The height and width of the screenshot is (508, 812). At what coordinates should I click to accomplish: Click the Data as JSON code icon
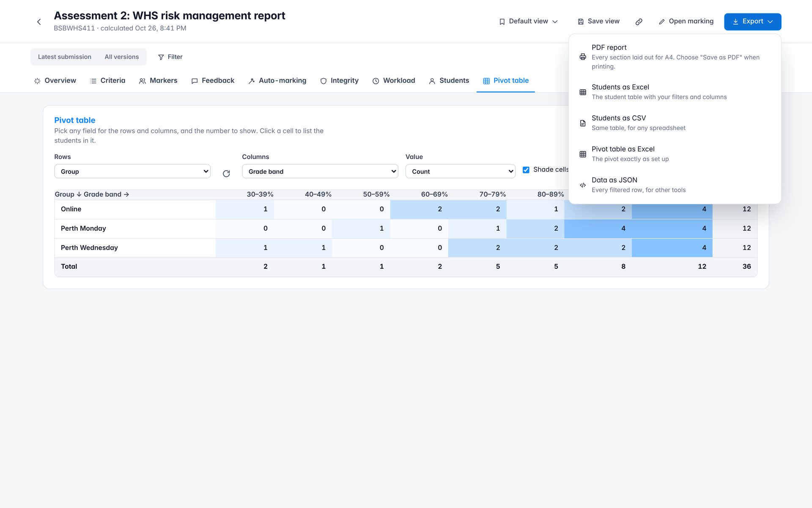coord(583,185)
